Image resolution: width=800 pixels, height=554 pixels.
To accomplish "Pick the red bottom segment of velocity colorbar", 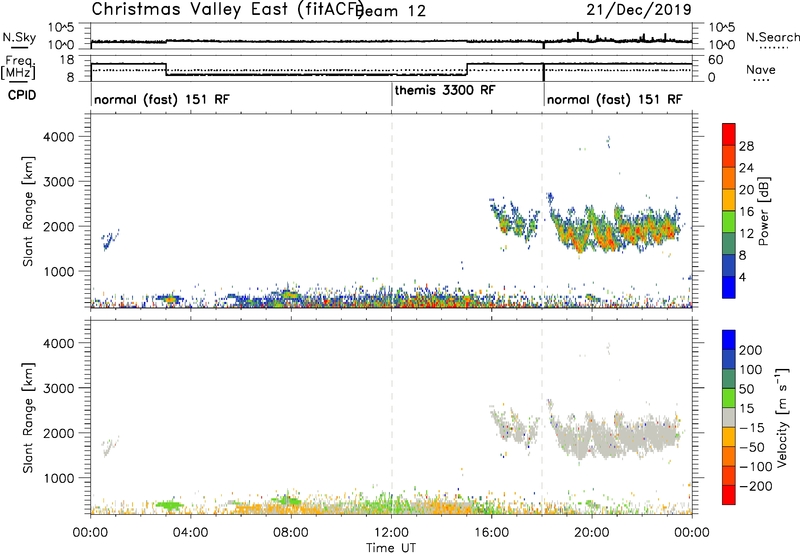I will click(729, 495).
